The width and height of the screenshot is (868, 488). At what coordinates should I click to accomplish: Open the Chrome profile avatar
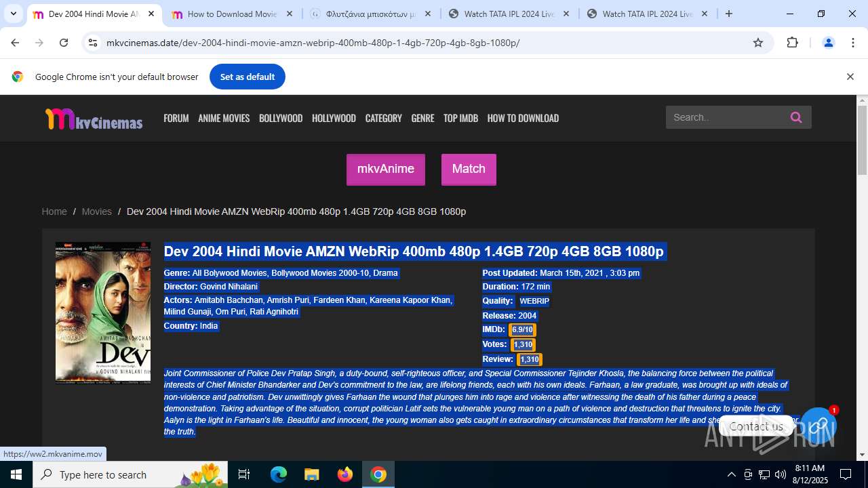point(828,43)
